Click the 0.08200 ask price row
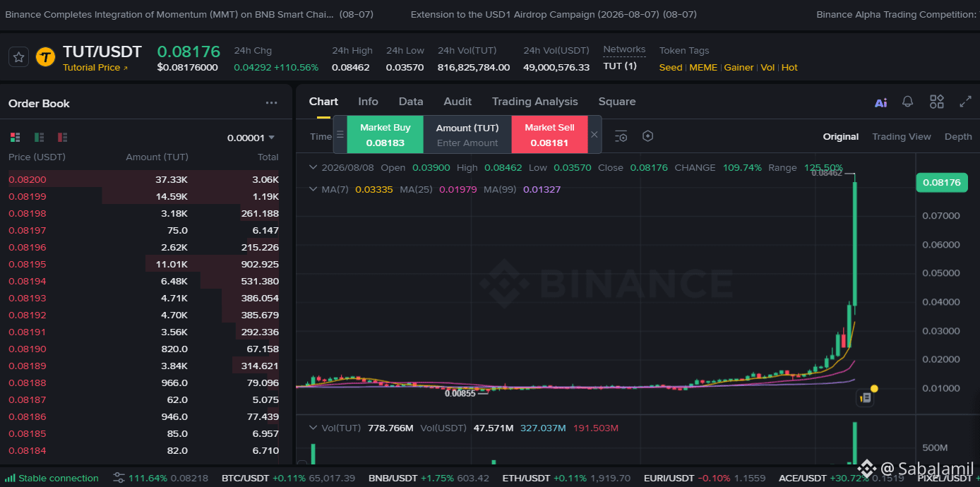The height and width of the screenshot is (487, 980). coord(143,179)
